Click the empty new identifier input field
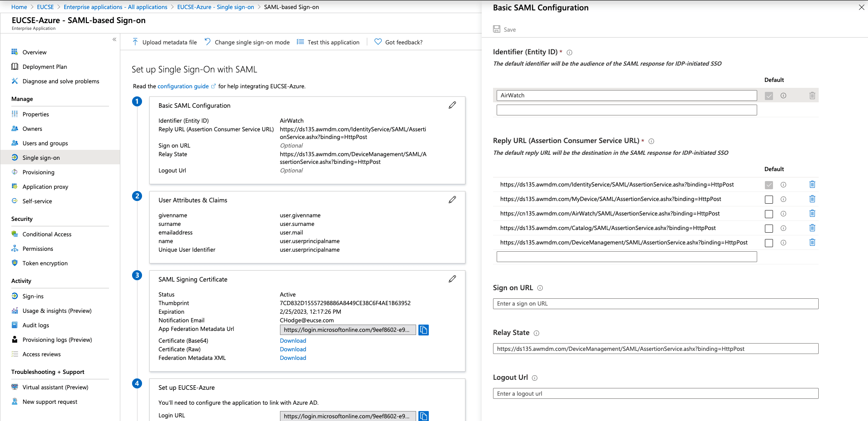868x421 pixels. (x=626, y=110)
